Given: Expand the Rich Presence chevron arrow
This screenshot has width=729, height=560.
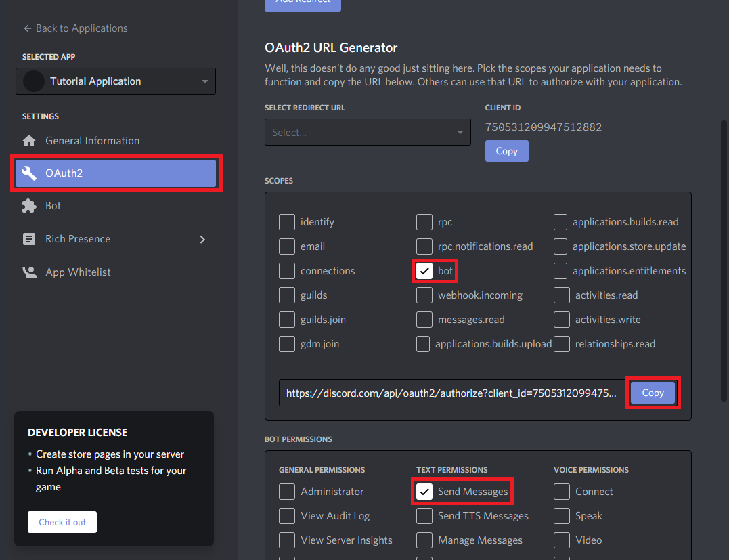Looking at the screenshot, I should tap(202, 239).
